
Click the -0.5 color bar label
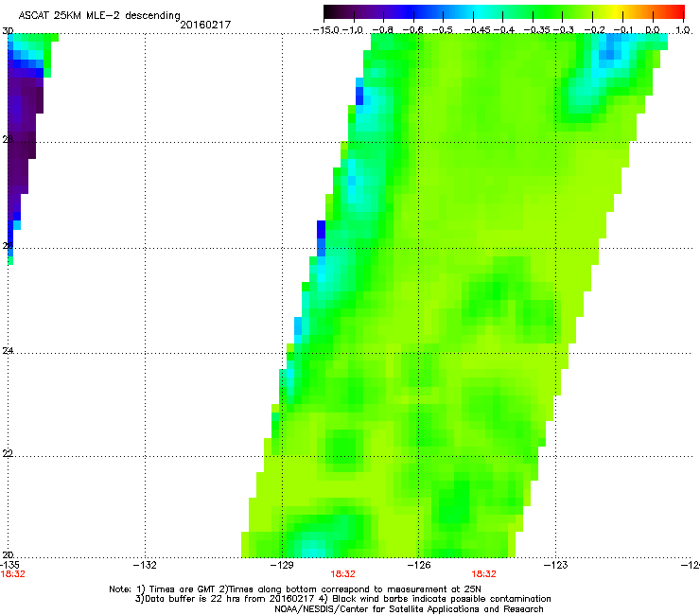click(443, 30)
